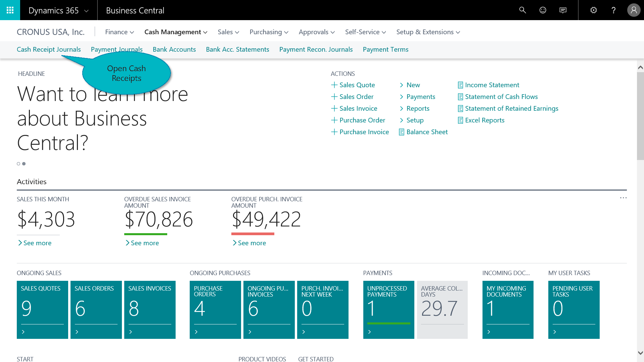Expand the Finance menu dropdown
The image size is (644, 362).
tap(120, 32)
